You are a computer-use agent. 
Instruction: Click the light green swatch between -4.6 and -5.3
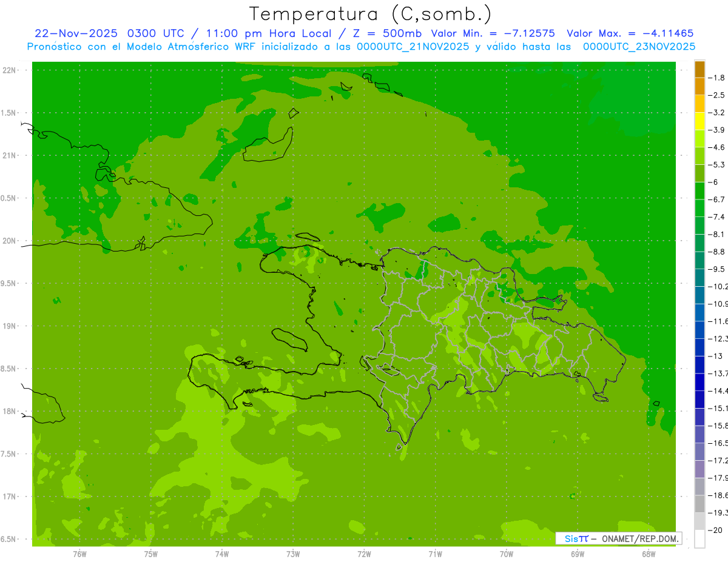tap(699, 156)
